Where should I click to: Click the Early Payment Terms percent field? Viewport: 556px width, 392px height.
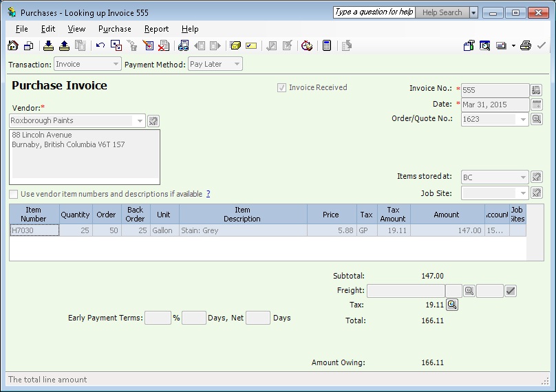(158, 318)
